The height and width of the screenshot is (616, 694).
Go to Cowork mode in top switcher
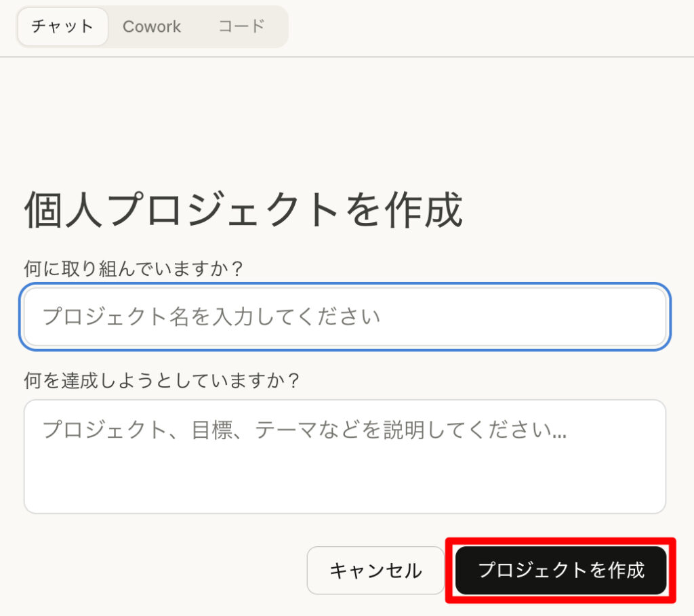[152, 27]
